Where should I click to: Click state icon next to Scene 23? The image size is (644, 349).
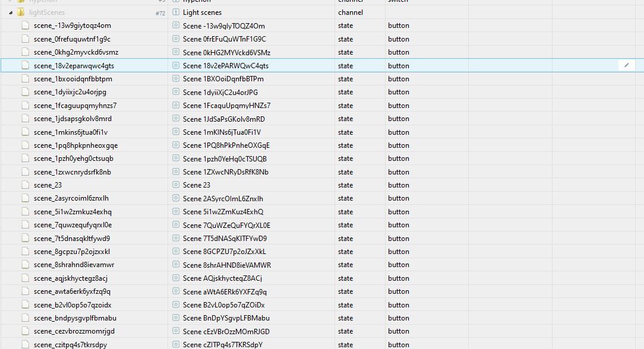(176, 185)
